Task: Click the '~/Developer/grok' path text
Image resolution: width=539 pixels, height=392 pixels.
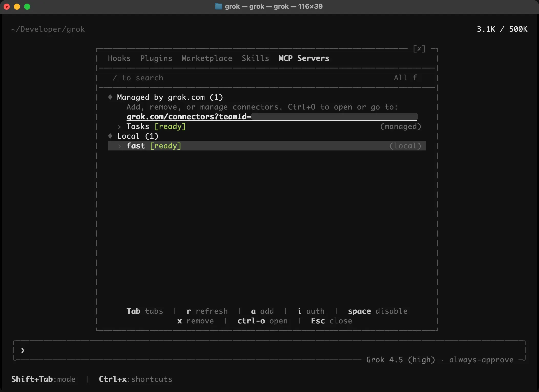Action: (48, 29)
